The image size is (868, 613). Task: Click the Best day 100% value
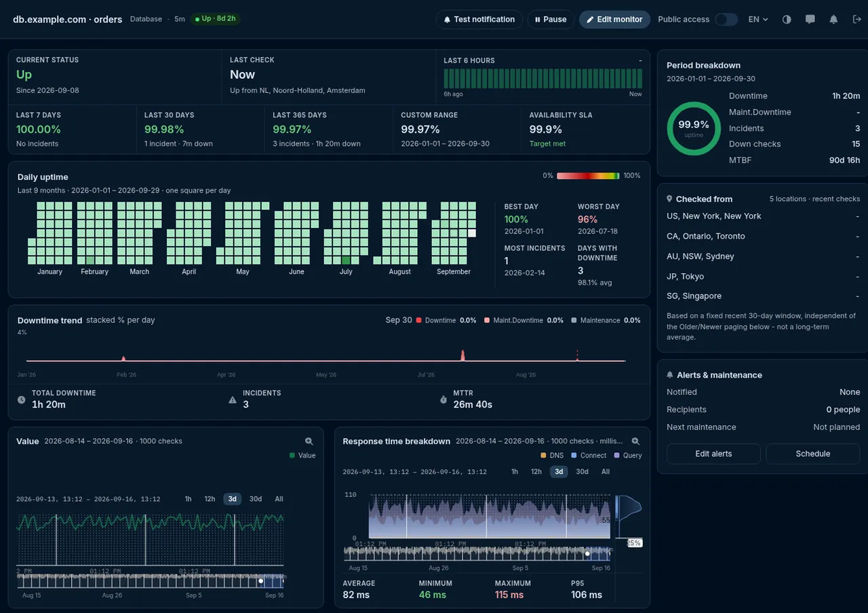tap(516, 220)
